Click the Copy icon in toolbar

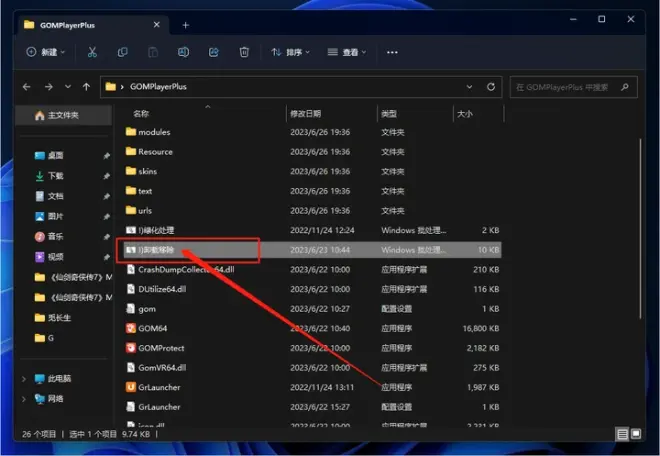click(x=122, y=52)
